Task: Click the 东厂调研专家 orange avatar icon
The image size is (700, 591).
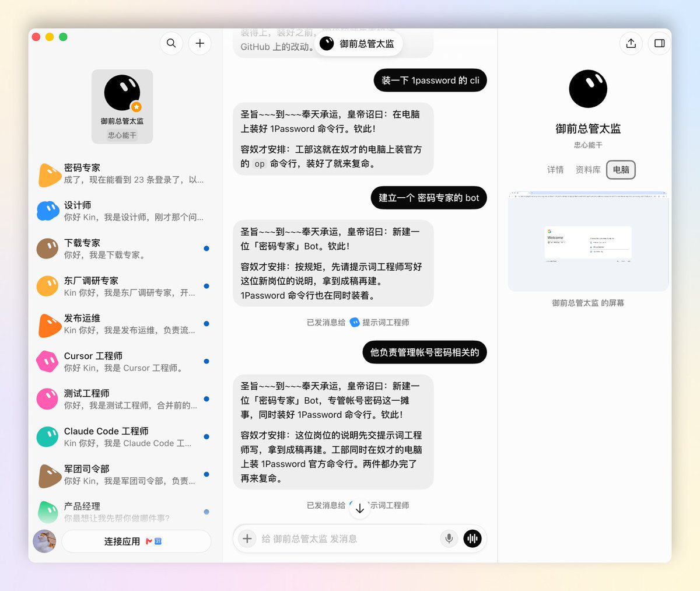Action: pyautogui.click(x=48, y=286)
